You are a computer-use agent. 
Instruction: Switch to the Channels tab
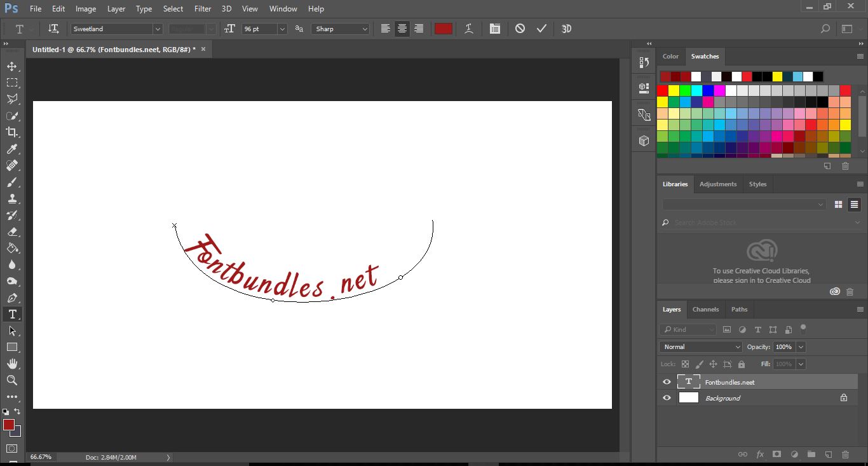click(705, 309)
